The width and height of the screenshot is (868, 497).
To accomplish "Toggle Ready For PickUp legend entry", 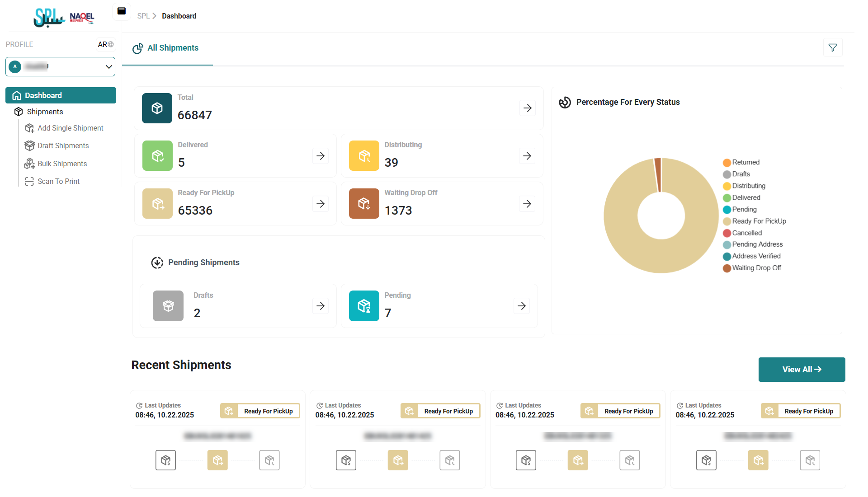I will [x=759, y=221].
